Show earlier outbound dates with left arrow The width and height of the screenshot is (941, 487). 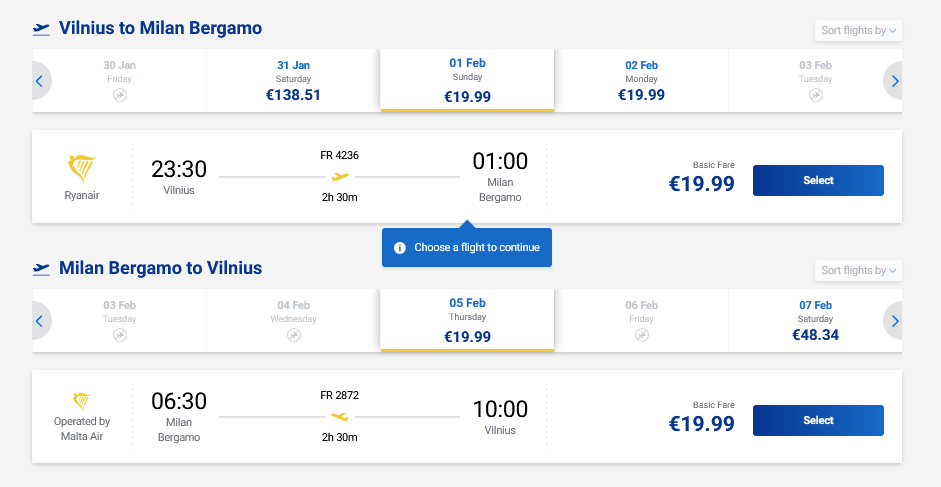click(40, 80)
